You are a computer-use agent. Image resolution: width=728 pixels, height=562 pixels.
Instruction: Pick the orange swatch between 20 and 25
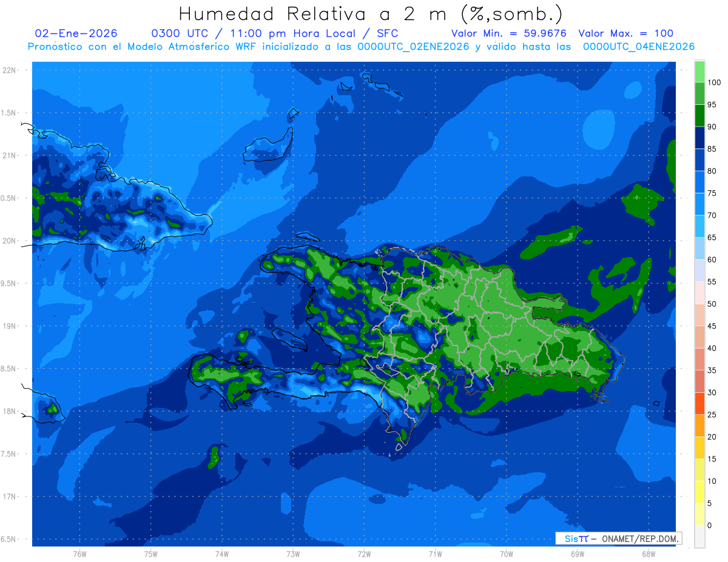click(699, 425)
